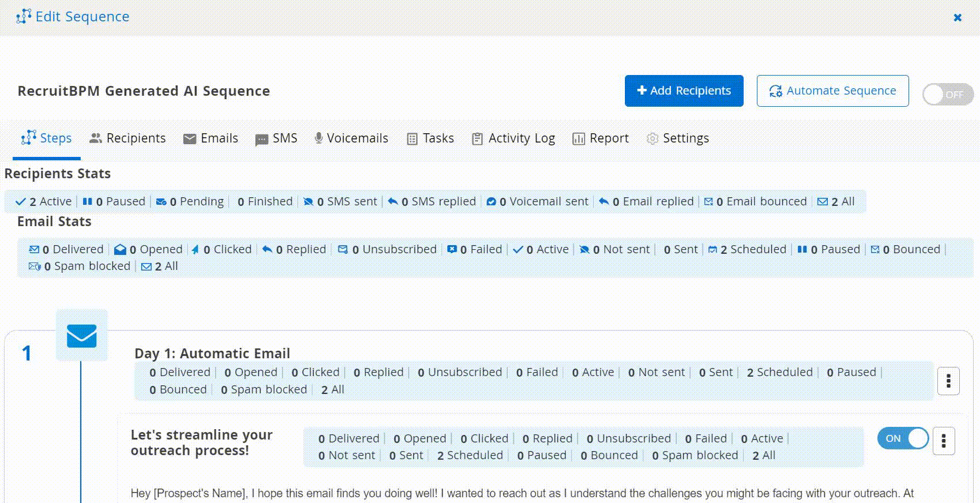The image size is (980, 503).
Task: Open the SMS tab
Action: coord(276,138)
